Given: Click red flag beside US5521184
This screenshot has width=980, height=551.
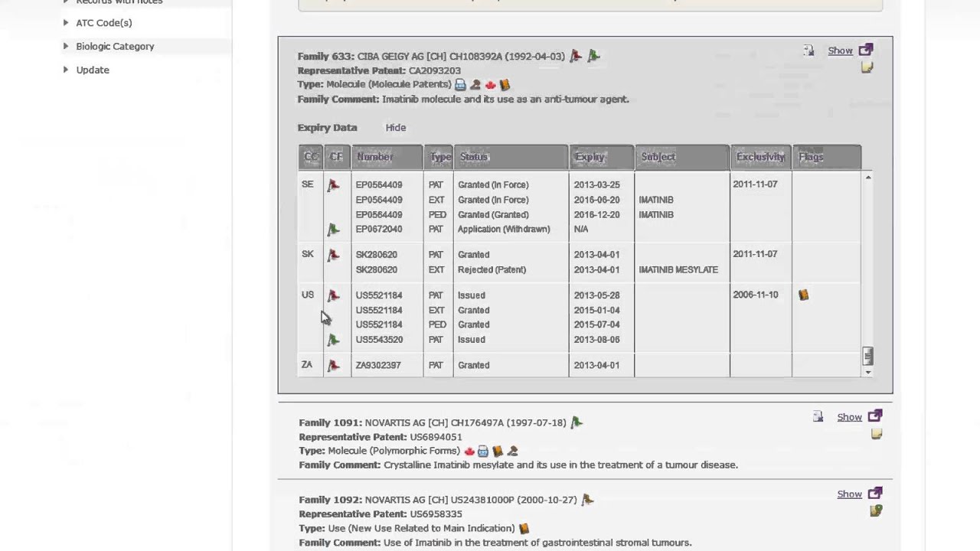Looking at the screenshot, I should (333, 295).
